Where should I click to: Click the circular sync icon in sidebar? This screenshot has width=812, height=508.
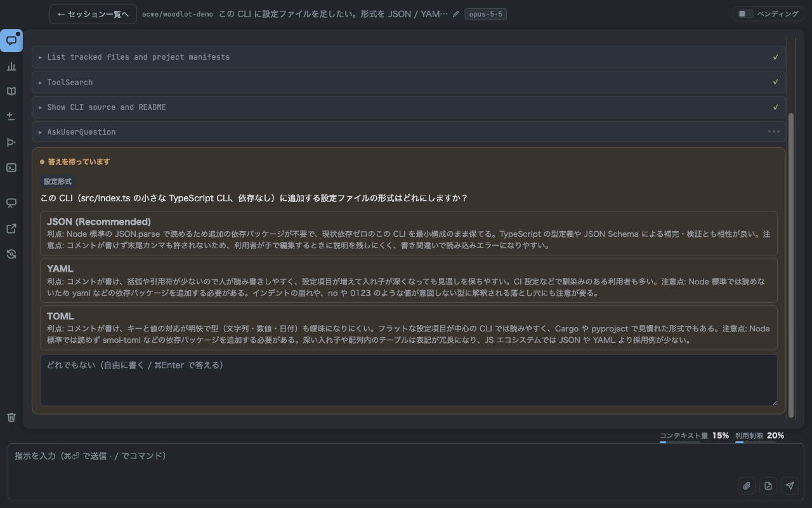coord(11,254)
